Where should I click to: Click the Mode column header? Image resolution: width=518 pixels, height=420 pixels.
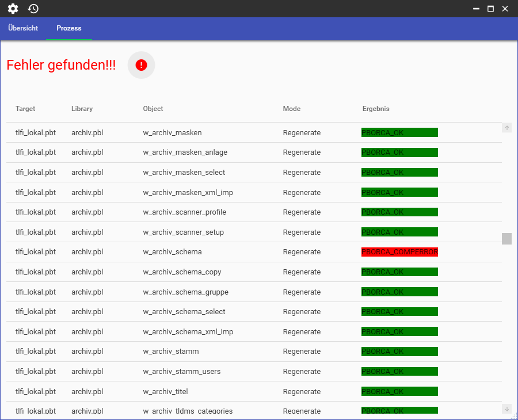(292, 109)
